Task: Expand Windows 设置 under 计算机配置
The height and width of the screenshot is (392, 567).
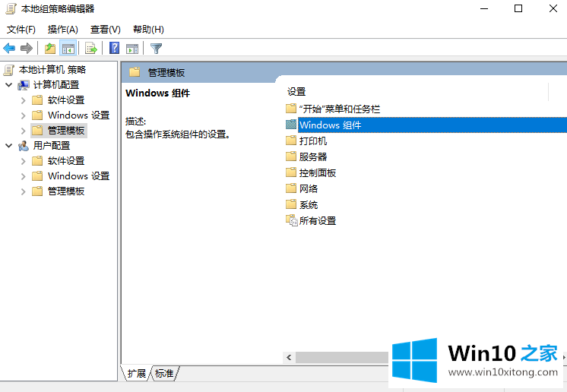Action: (24, 115)
